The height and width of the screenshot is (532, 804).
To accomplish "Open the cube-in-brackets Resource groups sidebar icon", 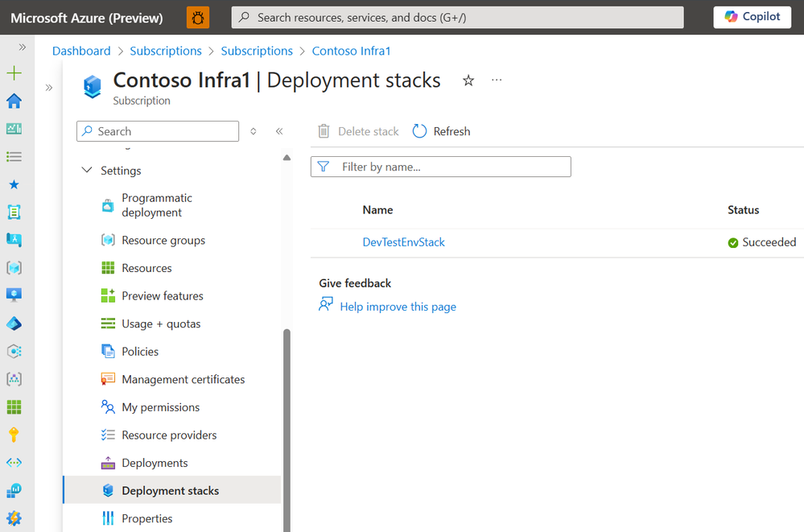I will [x=14, y=267].
